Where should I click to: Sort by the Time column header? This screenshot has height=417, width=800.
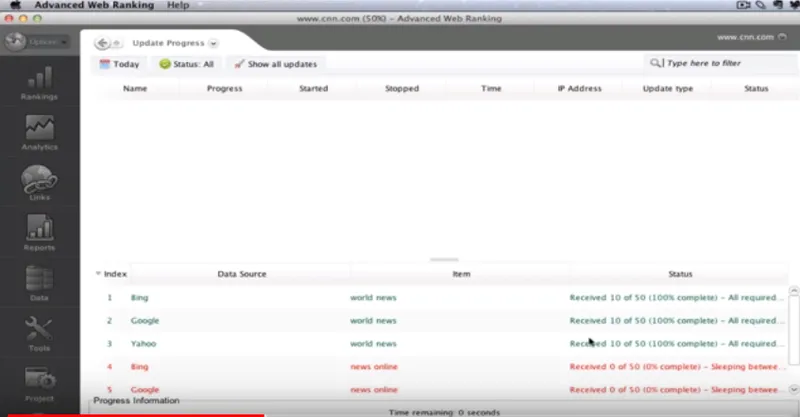point(491,88)
